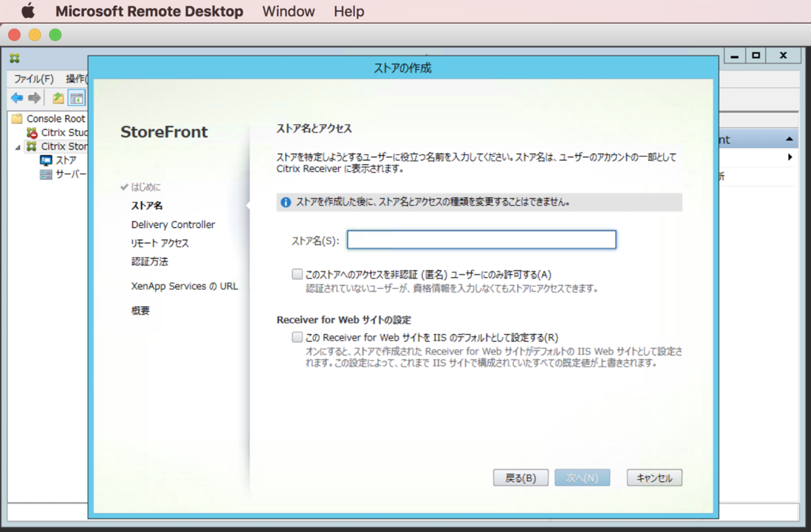Screen dimensions: 811x532
Task: Select the ストア monitor icon in tree
Action: click(x=46, y=160)
